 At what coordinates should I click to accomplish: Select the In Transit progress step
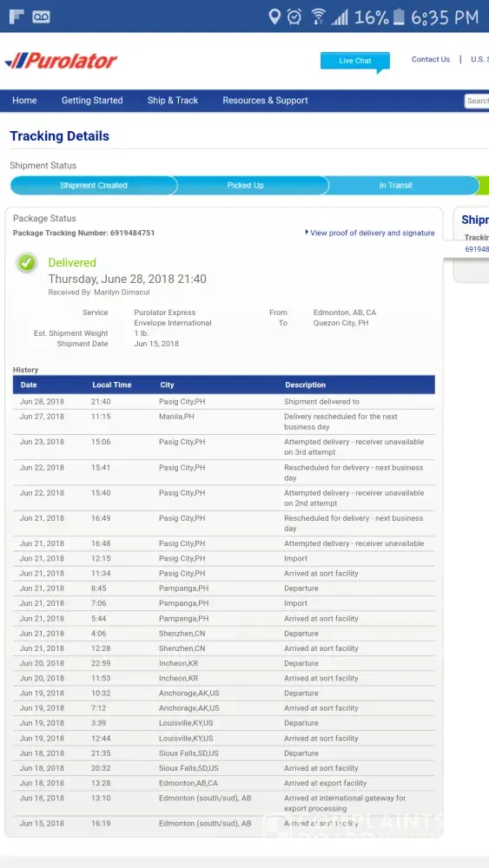pos(395,186)
